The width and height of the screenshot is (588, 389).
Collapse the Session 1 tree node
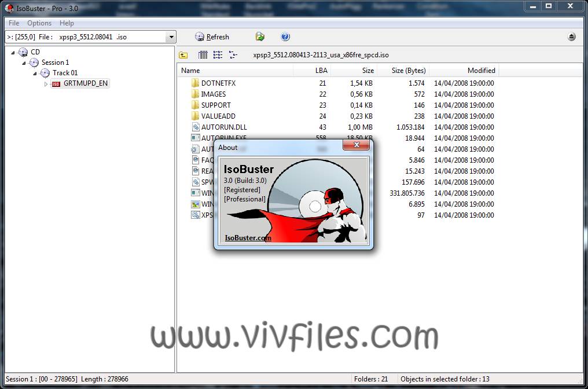(x=24, y=63)
